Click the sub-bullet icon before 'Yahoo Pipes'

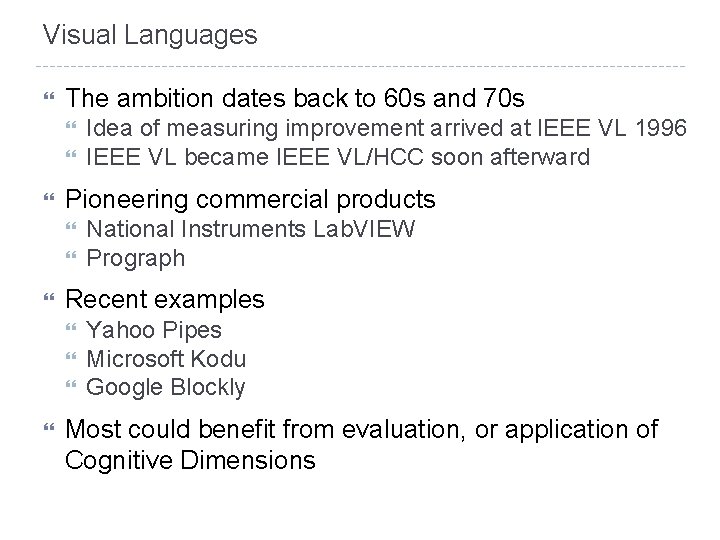coord(69,330)
